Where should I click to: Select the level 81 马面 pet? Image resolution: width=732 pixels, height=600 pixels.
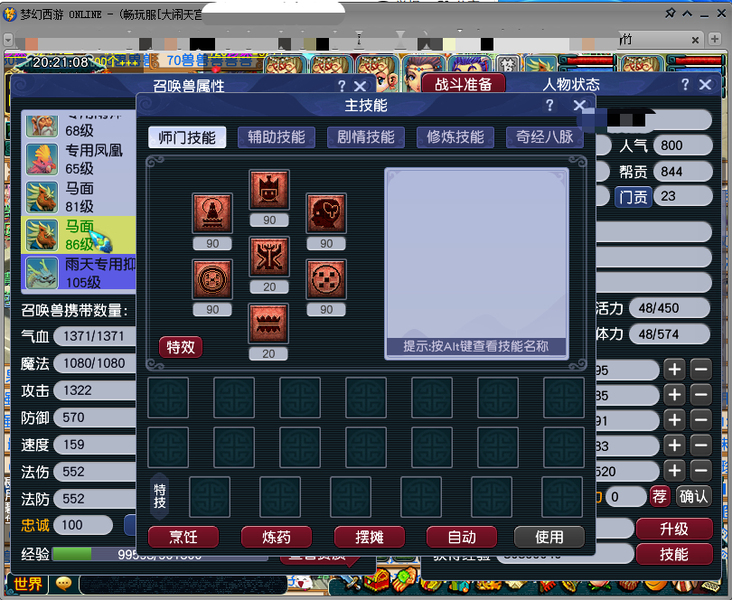pyautogui.click(x=79, y=197)
